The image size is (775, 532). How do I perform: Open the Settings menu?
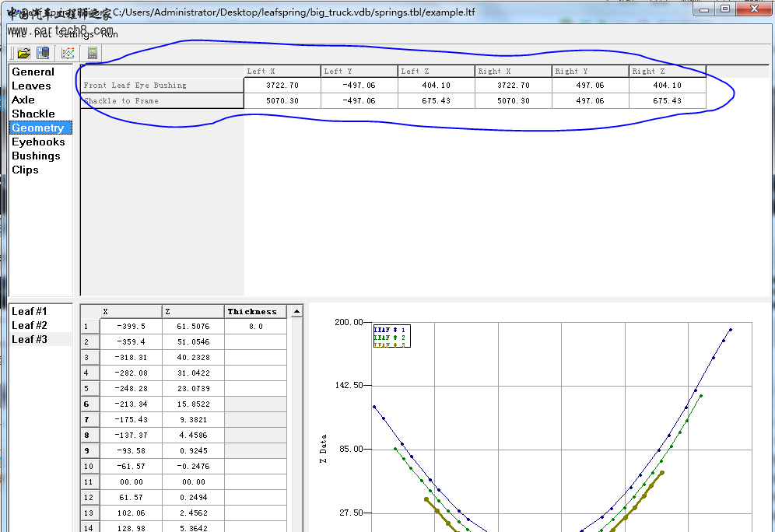click(x=75, y=34)
